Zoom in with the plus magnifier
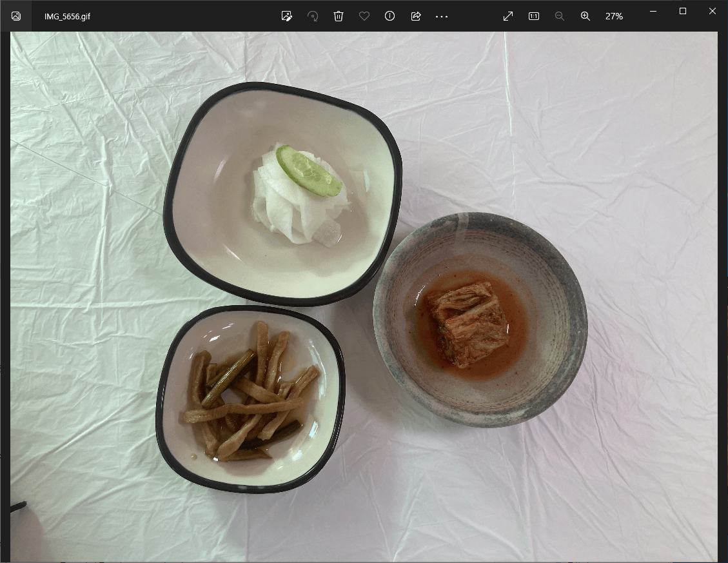The width and height of the screenshot is (728, 563). click(585, 16)
